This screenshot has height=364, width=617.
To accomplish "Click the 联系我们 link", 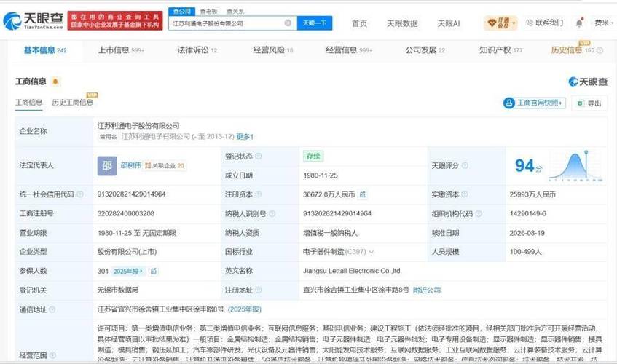I will coord(549,23).
